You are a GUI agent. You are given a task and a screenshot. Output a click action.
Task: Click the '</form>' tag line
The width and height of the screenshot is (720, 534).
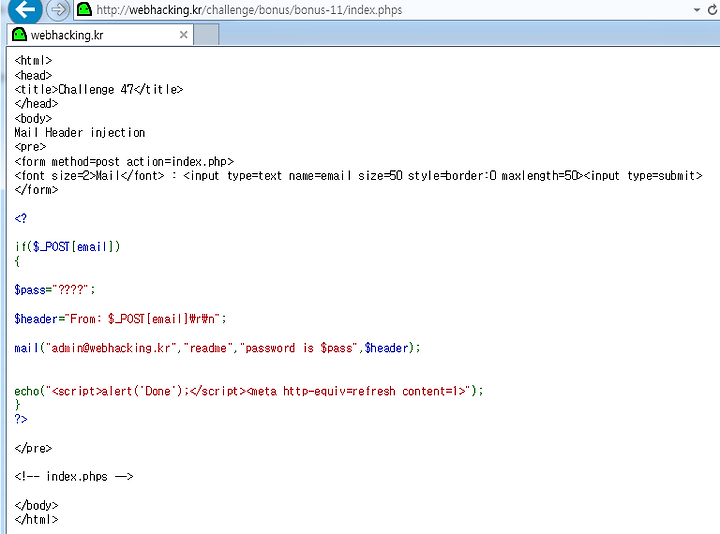[36, 190]
